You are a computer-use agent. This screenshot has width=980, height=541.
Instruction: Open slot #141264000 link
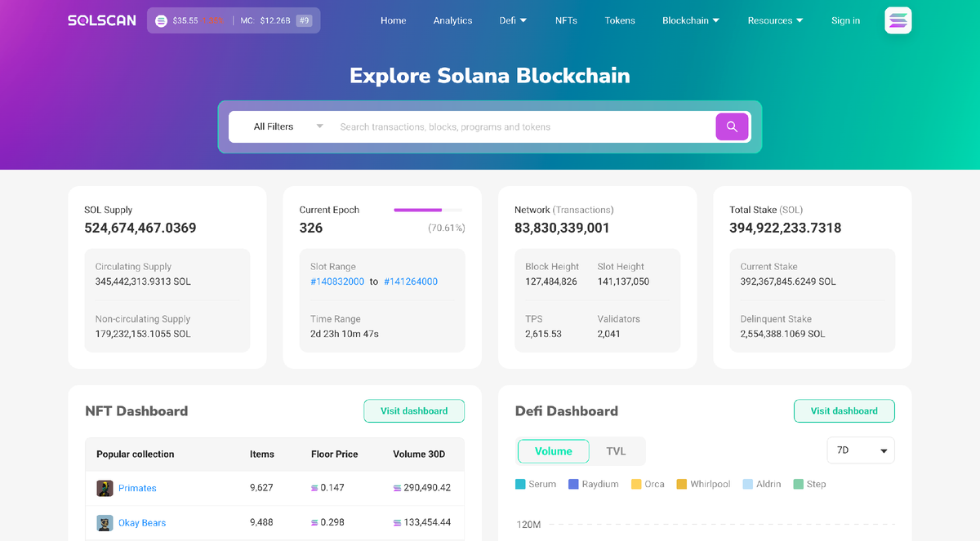pos(410,282)
